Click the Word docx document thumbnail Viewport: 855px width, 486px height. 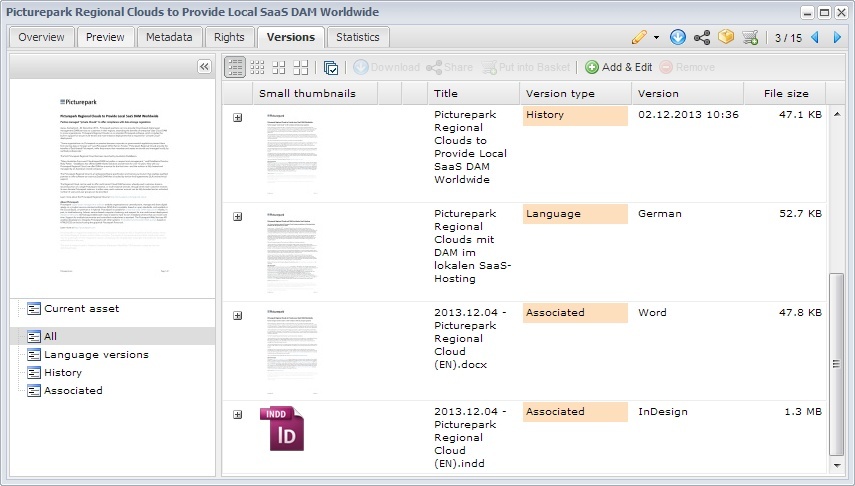click(291, 351)
